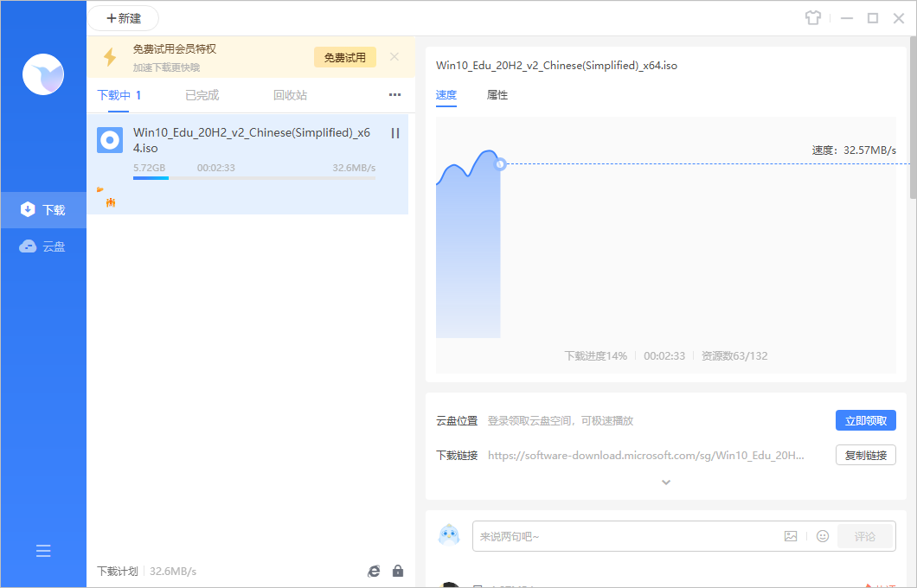
Task: Click the detail panel file title
Action: click(557, 66)
